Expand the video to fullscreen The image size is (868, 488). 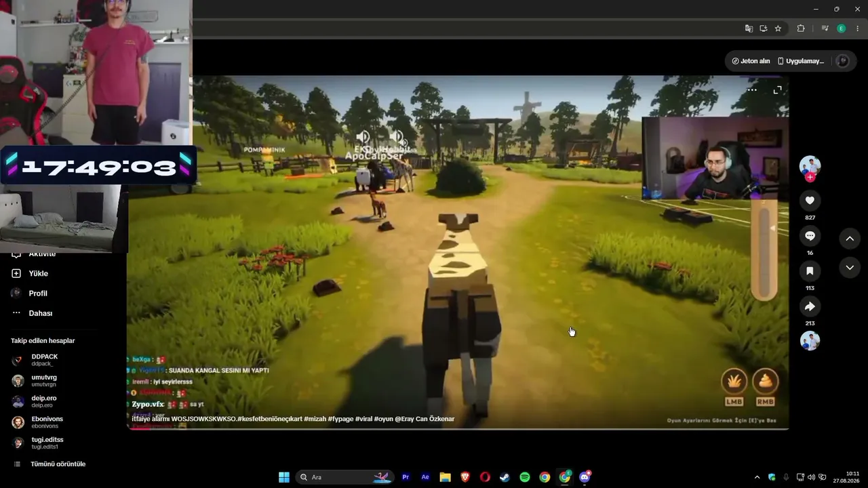point(777,89)
